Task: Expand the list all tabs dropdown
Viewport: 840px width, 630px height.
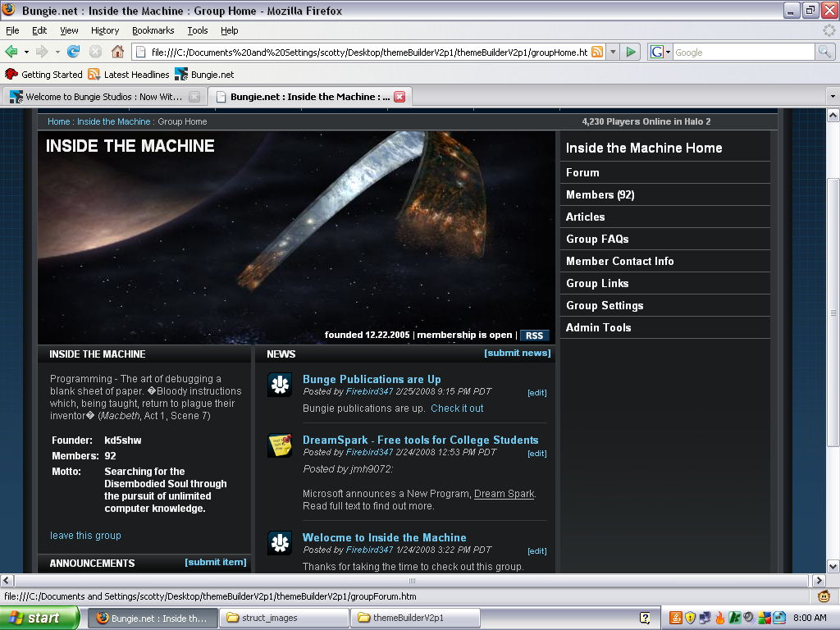Action: click(x=833, y=97)
